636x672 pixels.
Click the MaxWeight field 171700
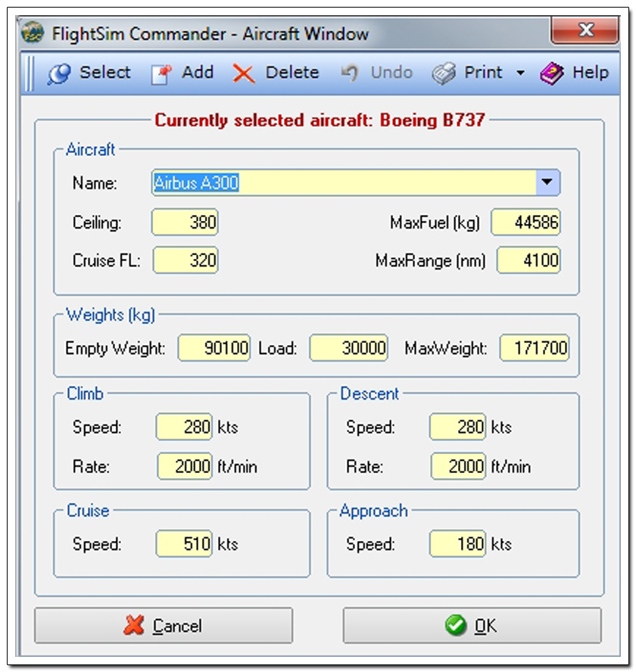tap(535, 347)
